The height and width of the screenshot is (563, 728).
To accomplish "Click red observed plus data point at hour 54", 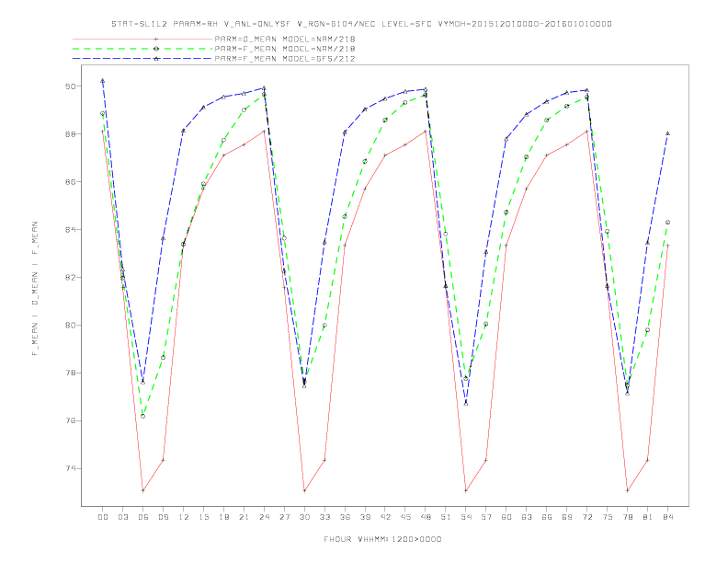I will click(466, 490).
